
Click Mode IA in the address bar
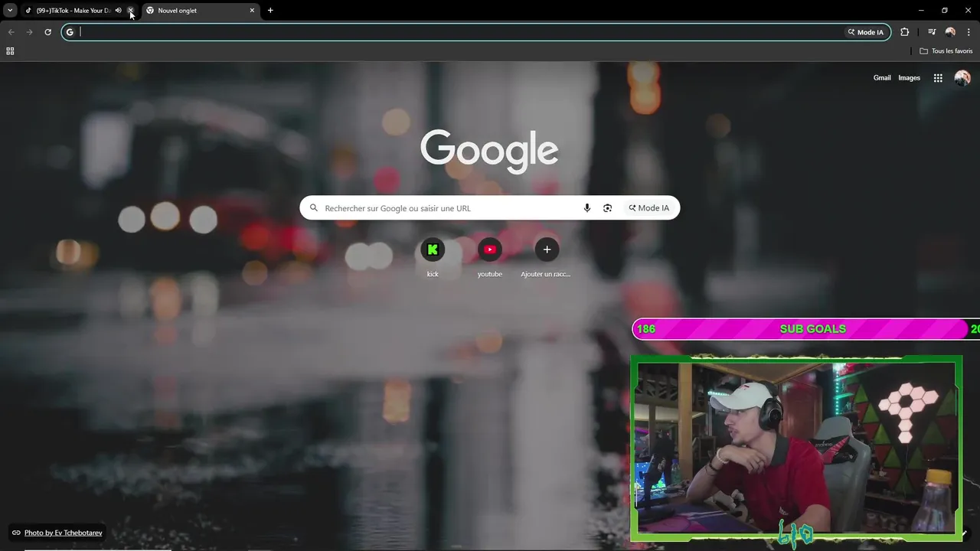point(865,32)
